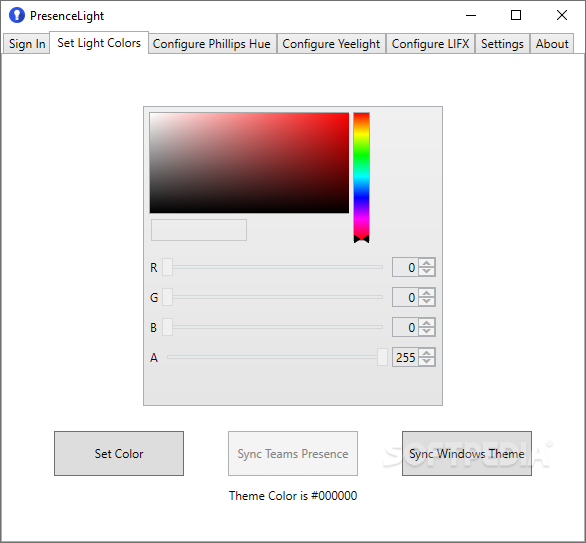Click the B numeric value field
The image size is (586, 543).
[x=405, y=327]
